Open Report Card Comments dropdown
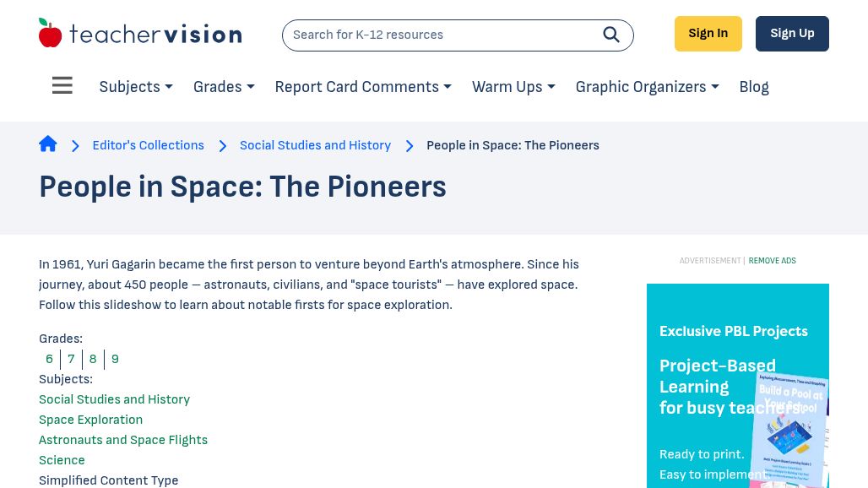Image resolution: width=868 pixels, height=488 pixels. click(x=363, y=87)
